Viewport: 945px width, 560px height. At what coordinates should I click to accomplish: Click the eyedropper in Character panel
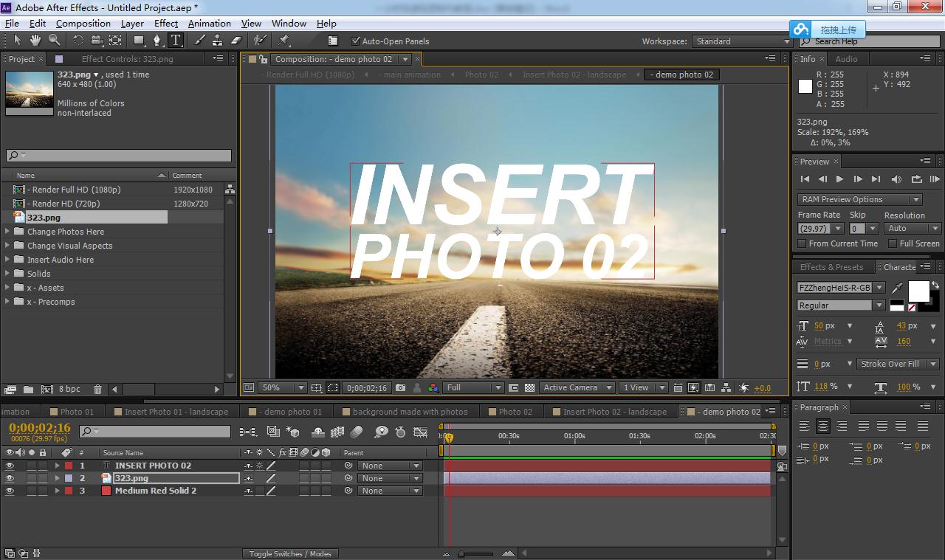(897, 288)
